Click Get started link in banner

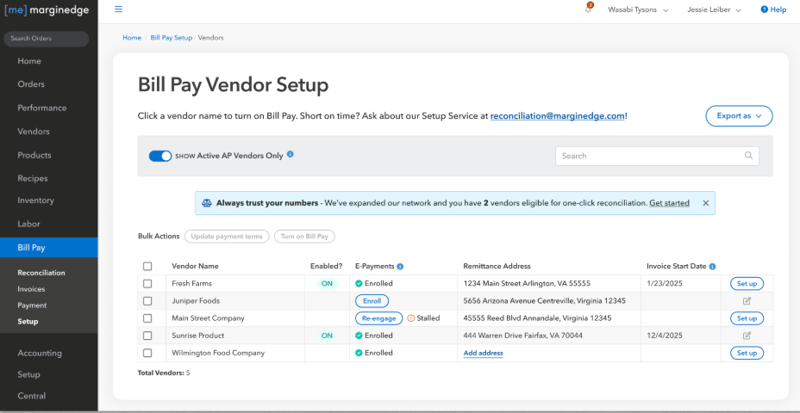(669, 203)
